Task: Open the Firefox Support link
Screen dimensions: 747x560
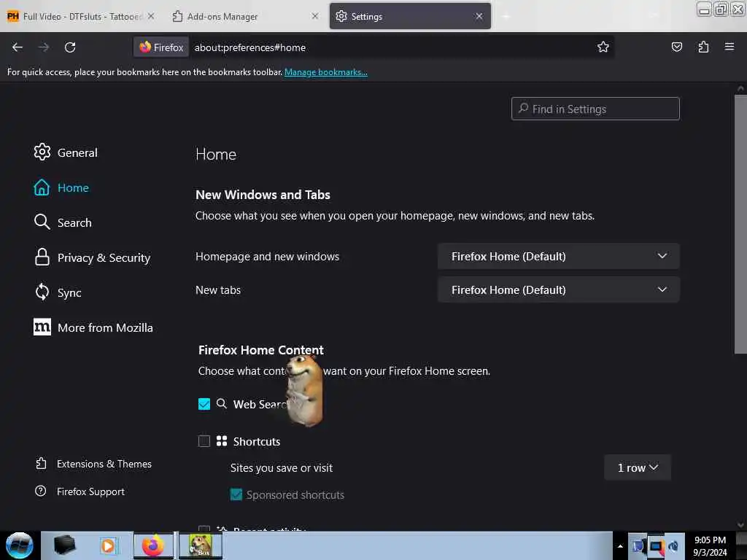Action: coord(90,491)
